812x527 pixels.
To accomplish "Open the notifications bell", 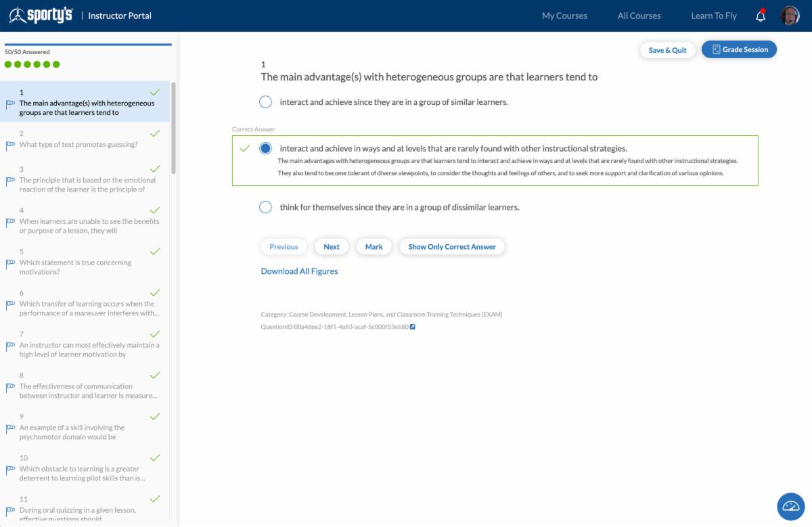I will [761, 16].
